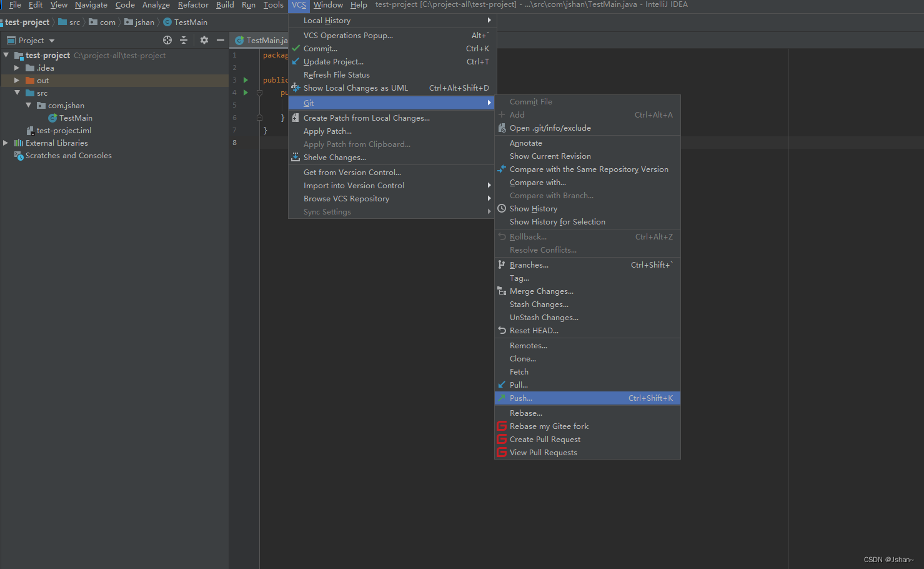The image size is (924, 569).
Task: Click the Create Patch icon
Action: (296, 118)
